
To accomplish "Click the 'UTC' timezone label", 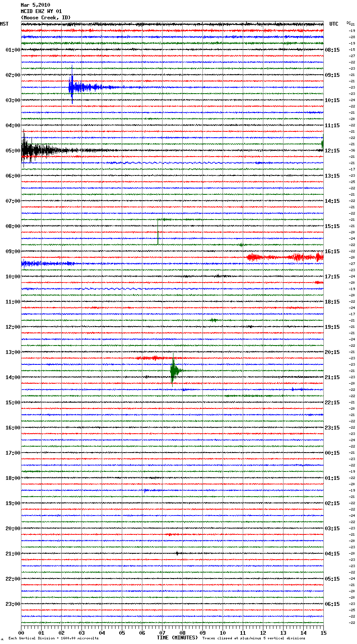I will [x=334, y=24].
